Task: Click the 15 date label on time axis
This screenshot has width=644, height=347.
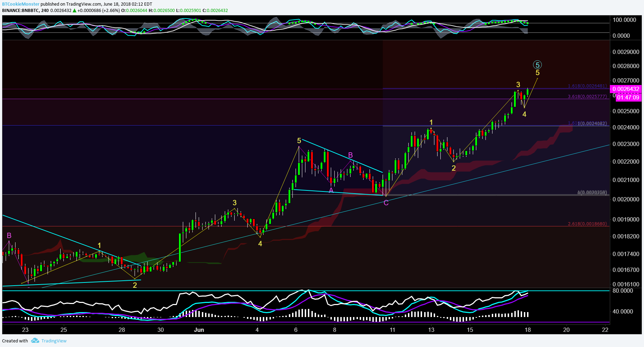Action: tap(470, 330)
